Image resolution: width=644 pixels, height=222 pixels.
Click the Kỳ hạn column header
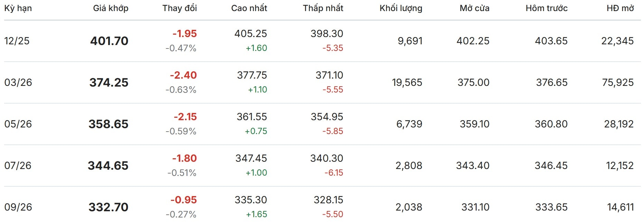click(x=18, y=8)
